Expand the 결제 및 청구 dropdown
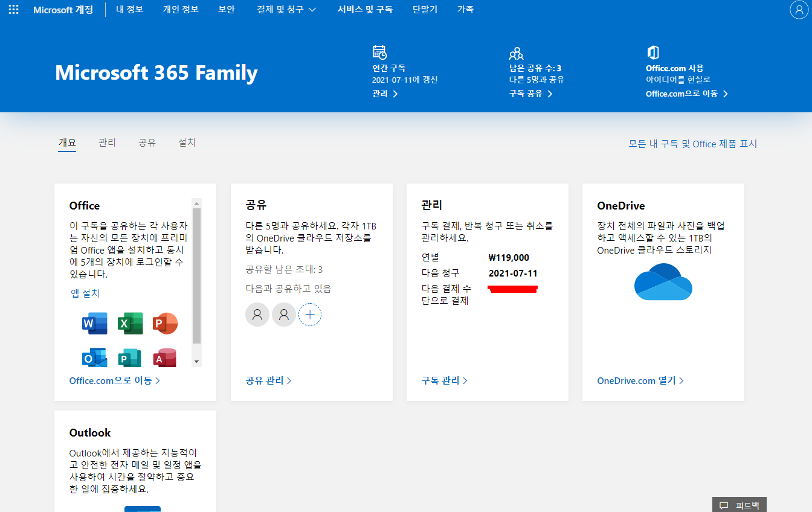The image size is (812, 512). point(286,10)
